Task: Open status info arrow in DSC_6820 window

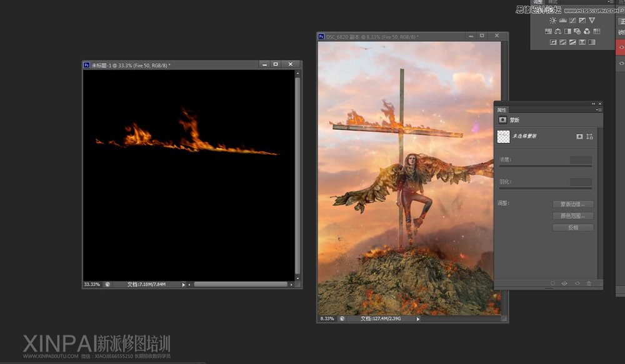Action: point(417,319)
